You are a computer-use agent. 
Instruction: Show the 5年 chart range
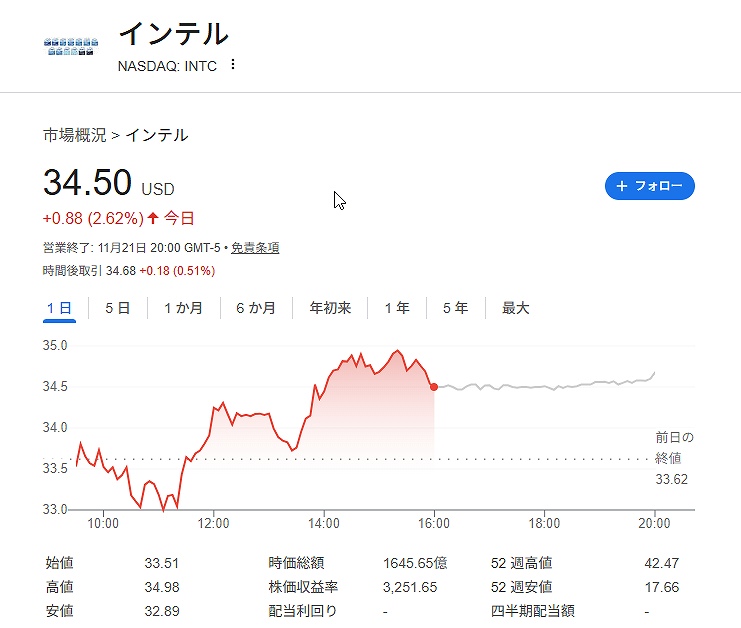coord(455,308)
